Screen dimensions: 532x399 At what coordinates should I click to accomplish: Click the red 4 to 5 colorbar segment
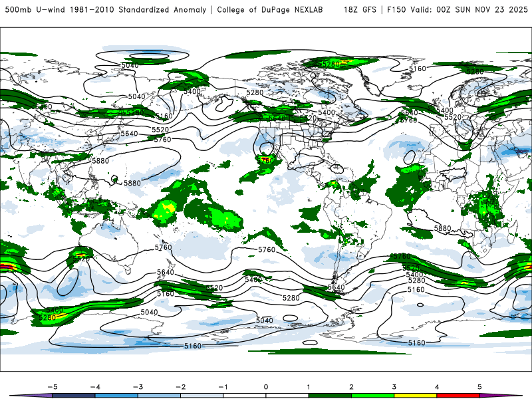click(458, 396)
